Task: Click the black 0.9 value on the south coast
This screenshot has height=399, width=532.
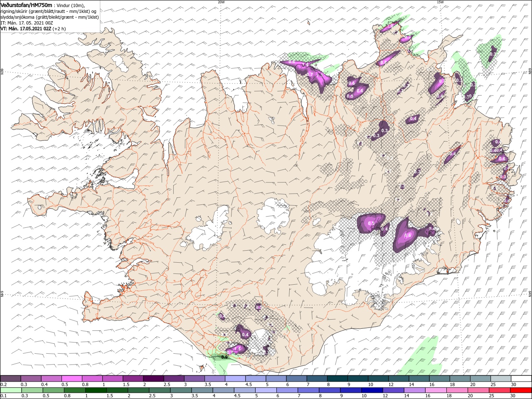Action: [225, 357]
